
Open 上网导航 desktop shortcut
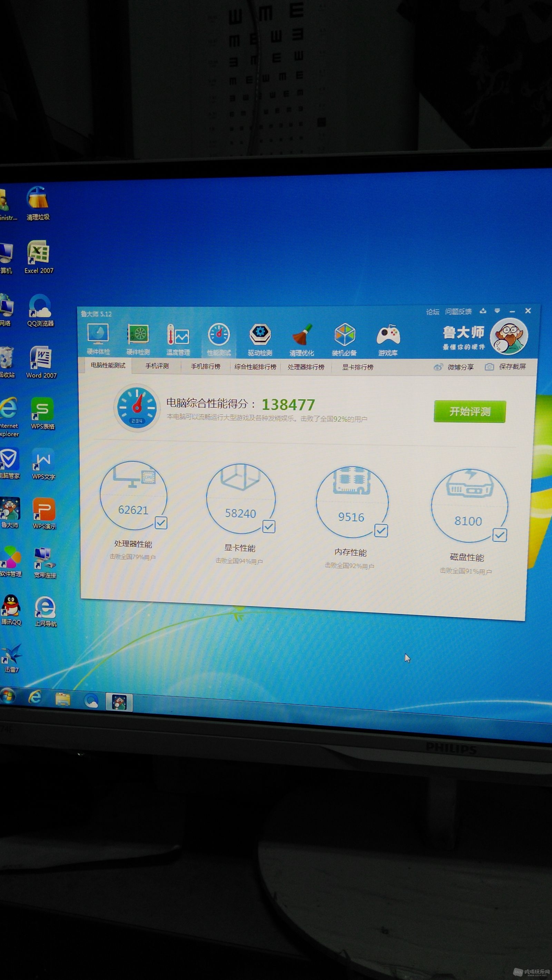[45, 612]
